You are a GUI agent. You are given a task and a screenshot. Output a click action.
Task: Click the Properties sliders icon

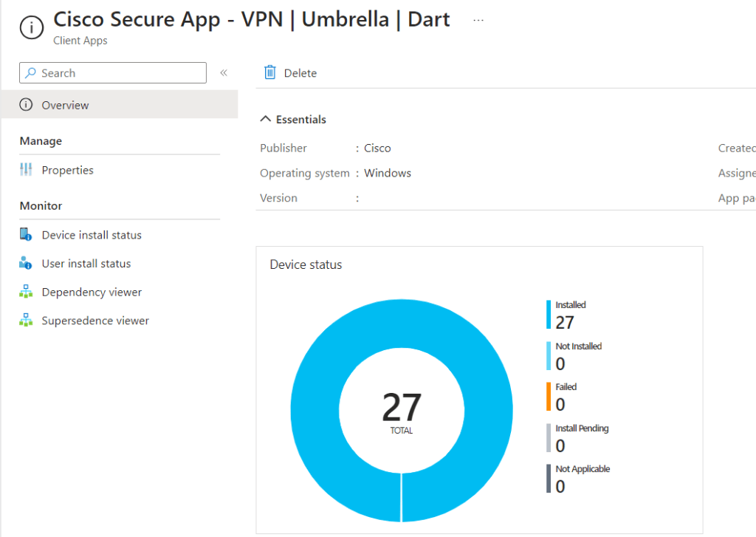[x=26, y=169]
